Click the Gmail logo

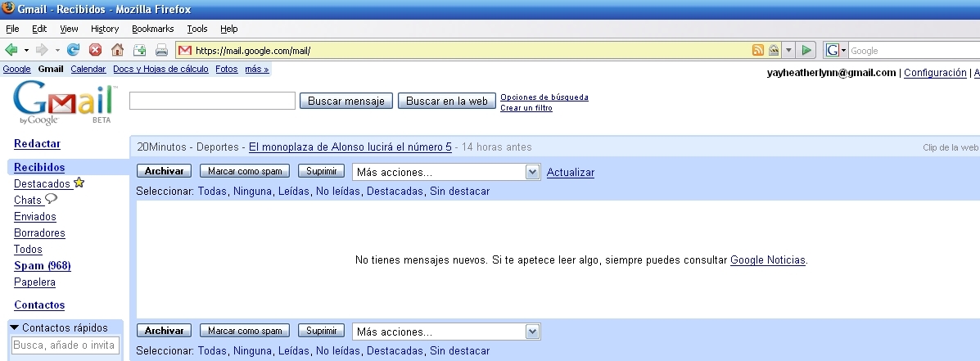click(x=65, y=102)
